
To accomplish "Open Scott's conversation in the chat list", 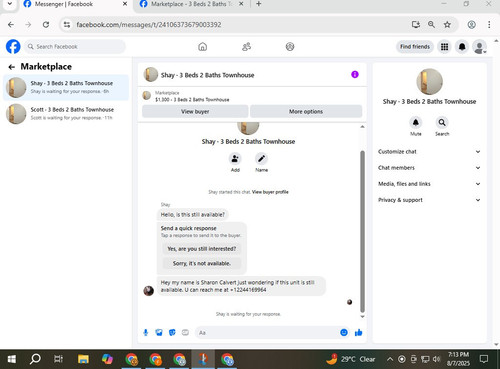I will pos(66,114).
